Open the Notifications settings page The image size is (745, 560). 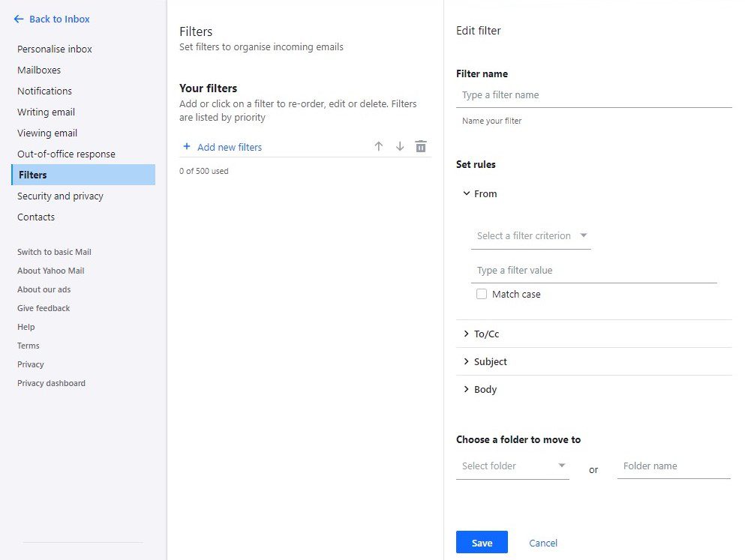(44, 91)
